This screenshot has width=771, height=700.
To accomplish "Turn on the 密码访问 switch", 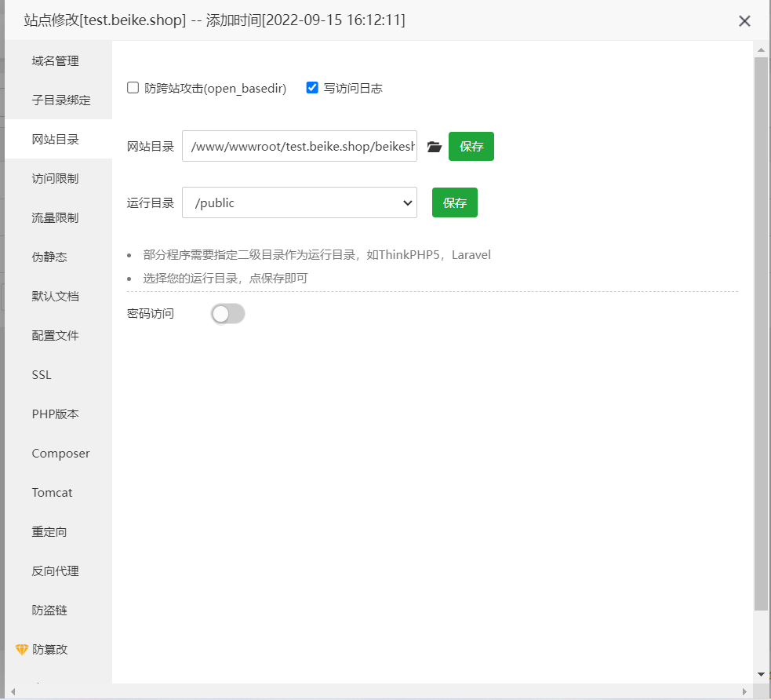I will click(x=227, y=314).
